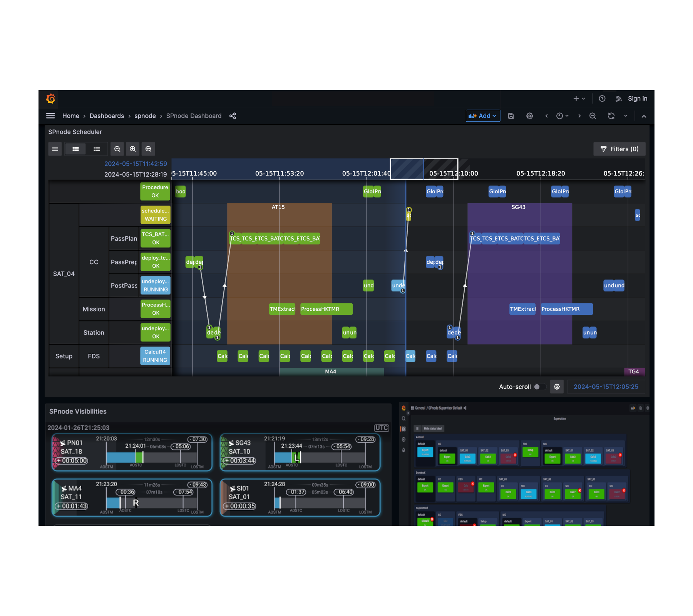Open the help question mark icon
This screenshot has width=693, height=616.
tap(602, 99)
